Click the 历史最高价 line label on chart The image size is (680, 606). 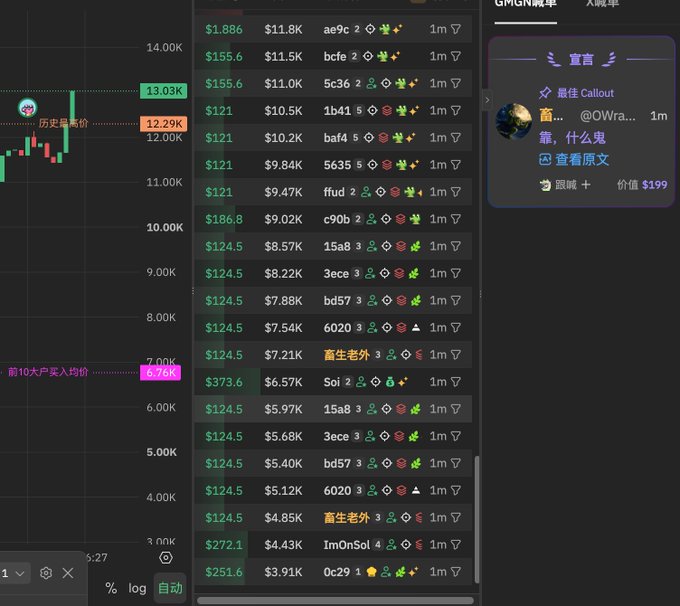pos(63,123)
